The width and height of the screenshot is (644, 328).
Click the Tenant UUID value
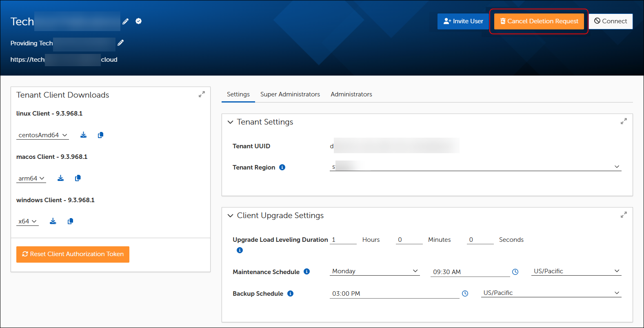395,146
